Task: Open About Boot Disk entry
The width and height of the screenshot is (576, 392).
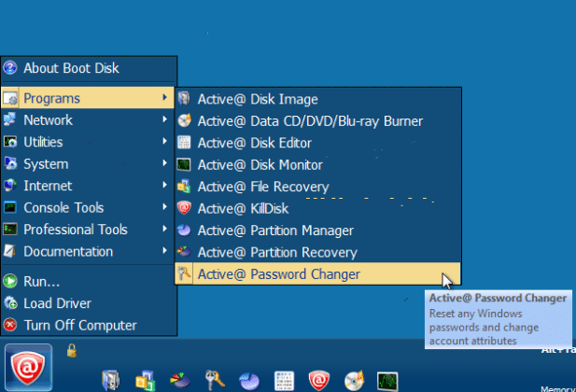Action: coord(88,68)
